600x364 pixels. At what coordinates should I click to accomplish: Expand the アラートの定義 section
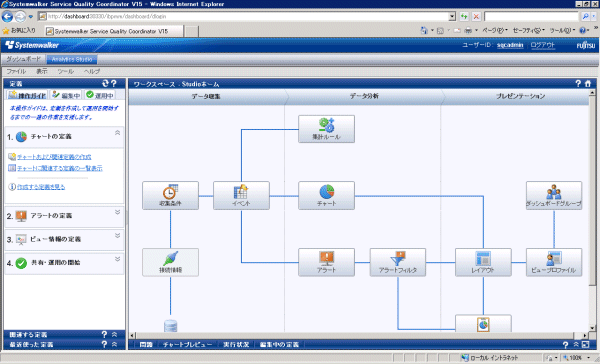(117, 212)
